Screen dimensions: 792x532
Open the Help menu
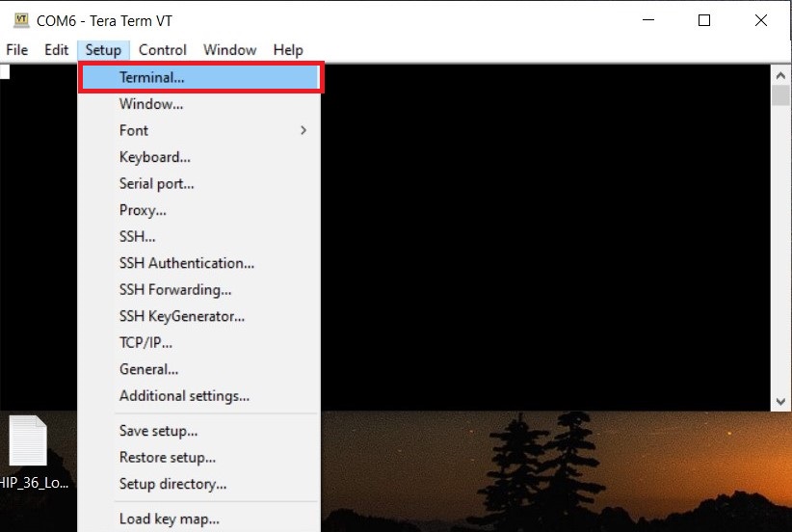click(287, 50)
